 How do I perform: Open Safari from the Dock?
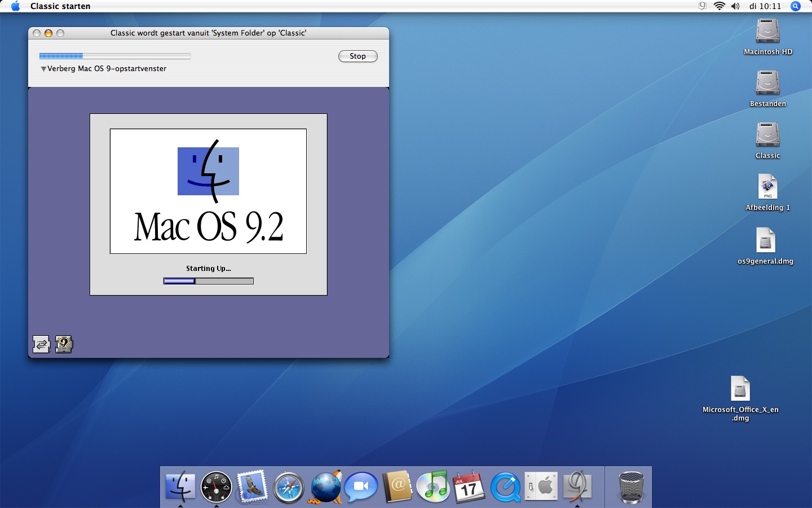click(289, 487)
